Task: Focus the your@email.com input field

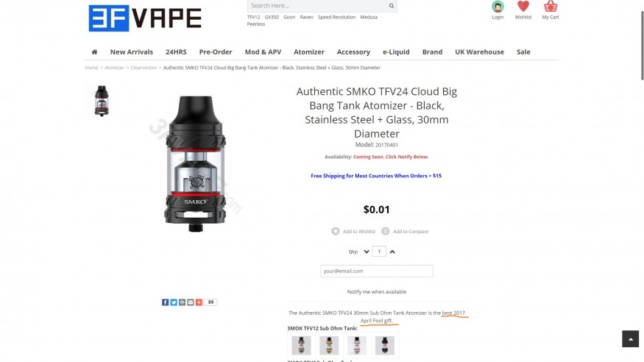Action: [x=377, y=271]
